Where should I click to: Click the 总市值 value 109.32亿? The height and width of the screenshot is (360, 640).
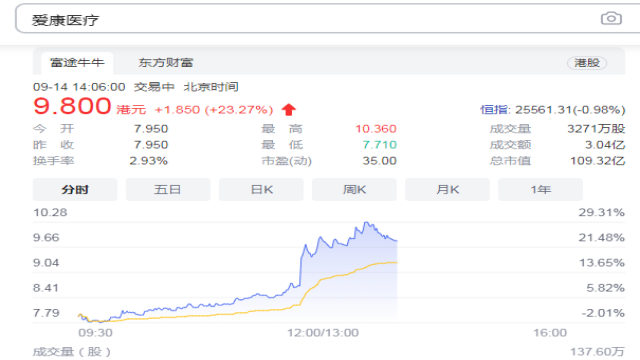pyautogui.click(x=598, y=161)
